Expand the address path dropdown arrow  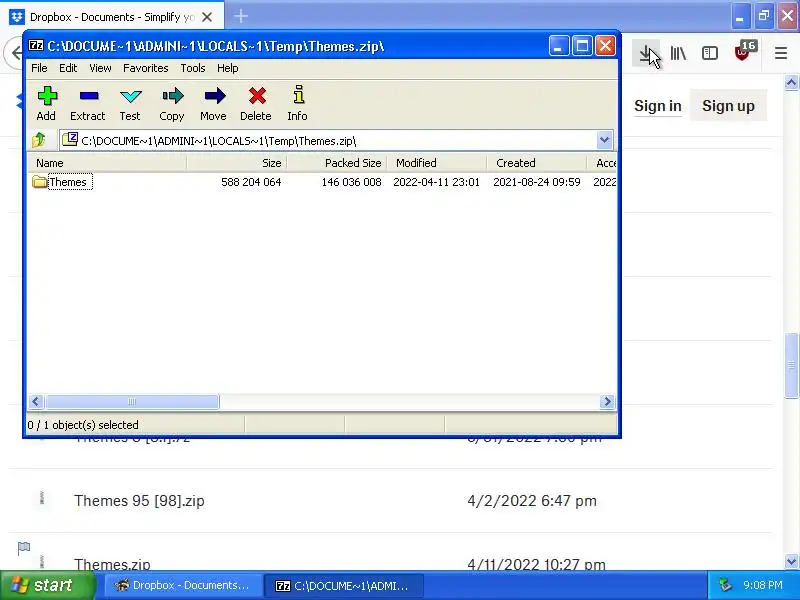(605, 140)
